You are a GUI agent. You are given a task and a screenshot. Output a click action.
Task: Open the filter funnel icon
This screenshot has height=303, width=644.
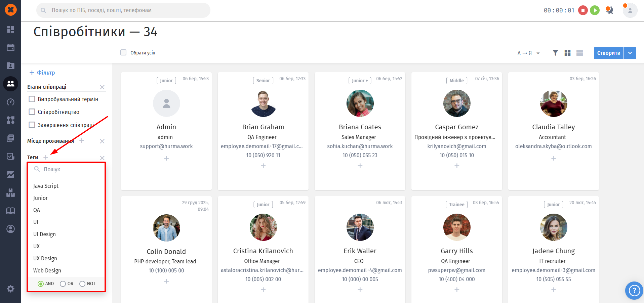tap(555, 53)
